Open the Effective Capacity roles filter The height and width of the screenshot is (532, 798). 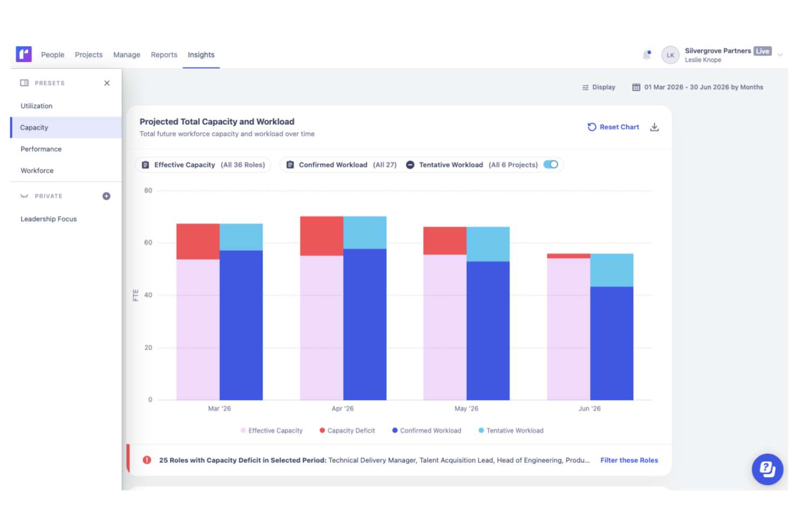click(203, 165)
